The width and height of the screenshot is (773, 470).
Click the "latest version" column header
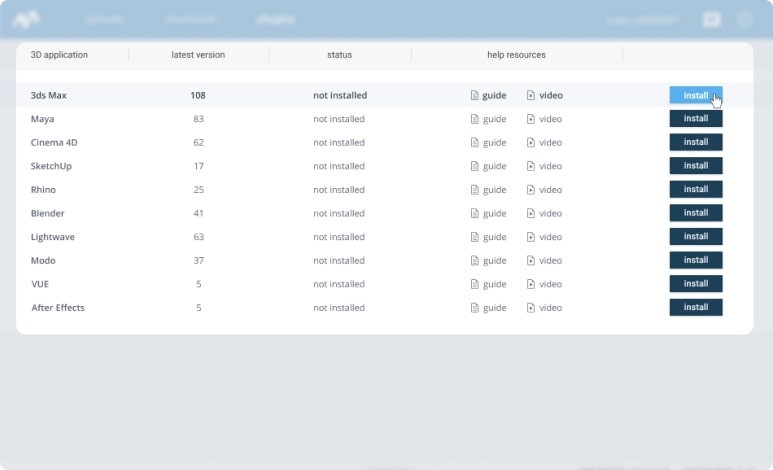198,55
